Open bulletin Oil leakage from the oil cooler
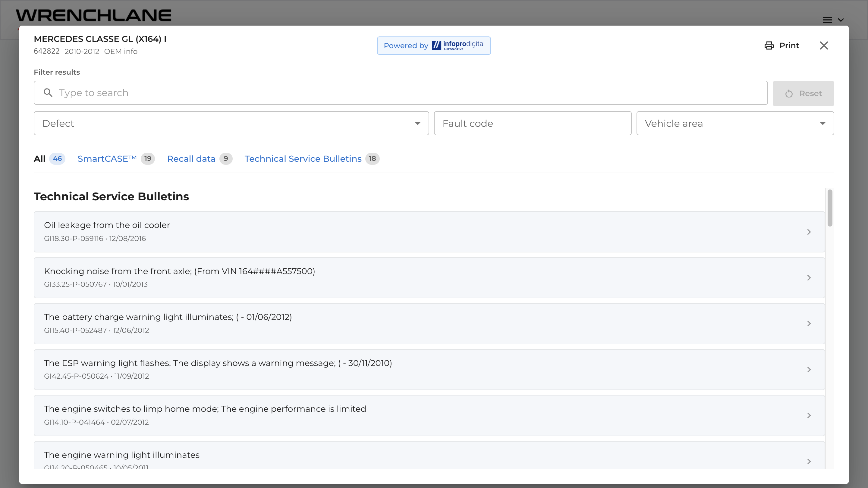 point(429,232)
